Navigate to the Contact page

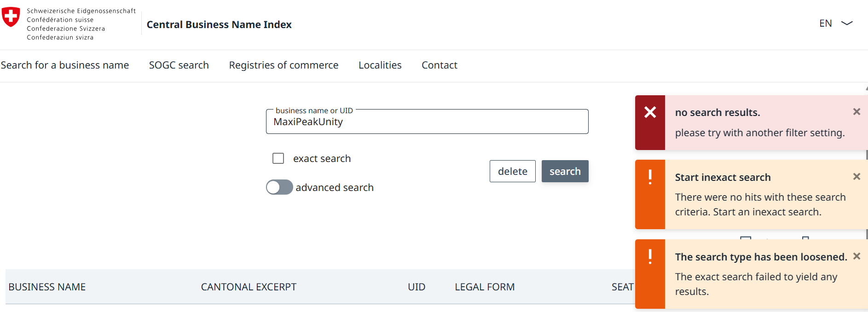point(439,65)
